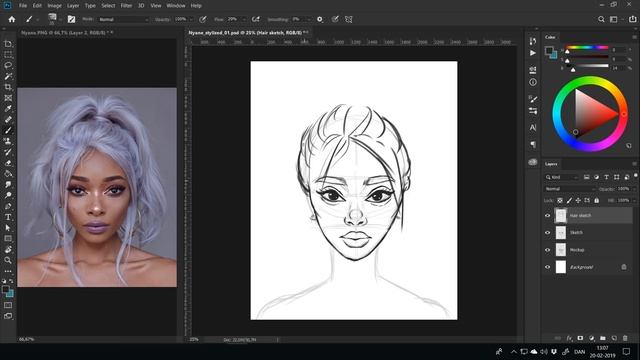The image size is (640, 360).
Task: Select the Eraser tool
Action: 8,163
